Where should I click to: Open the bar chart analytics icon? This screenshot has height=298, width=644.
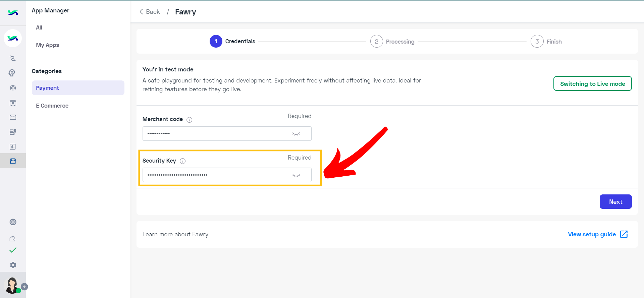(13, 146)
